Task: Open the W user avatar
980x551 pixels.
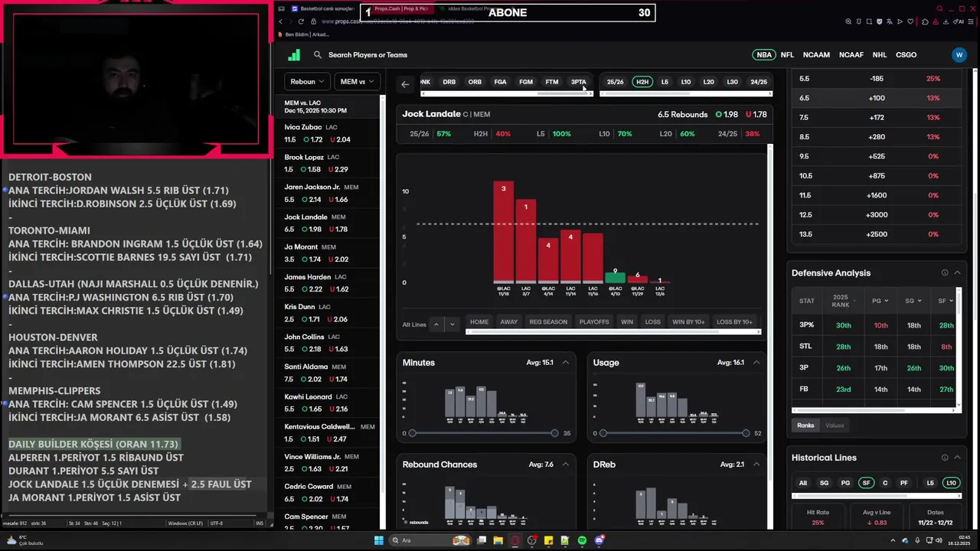Action: click(959, 55)
